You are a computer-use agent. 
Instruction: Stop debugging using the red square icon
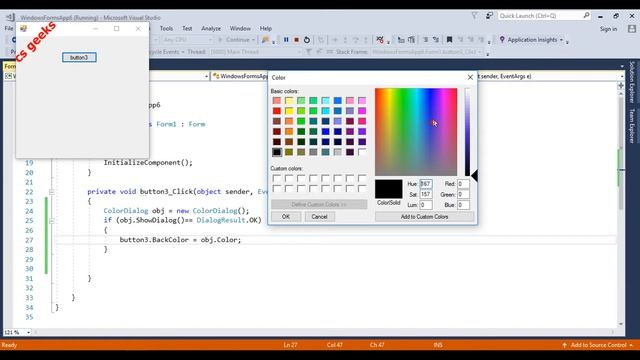(297, 40)
